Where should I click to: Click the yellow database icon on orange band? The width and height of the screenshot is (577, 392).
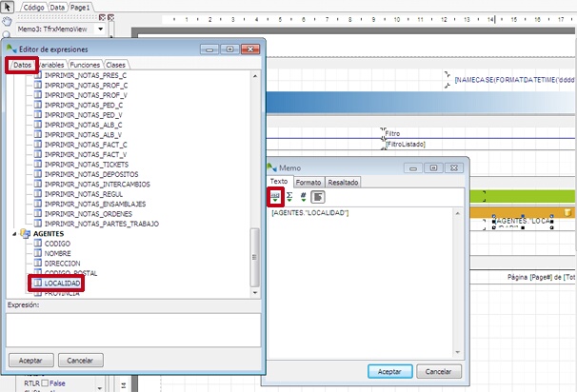567,212
